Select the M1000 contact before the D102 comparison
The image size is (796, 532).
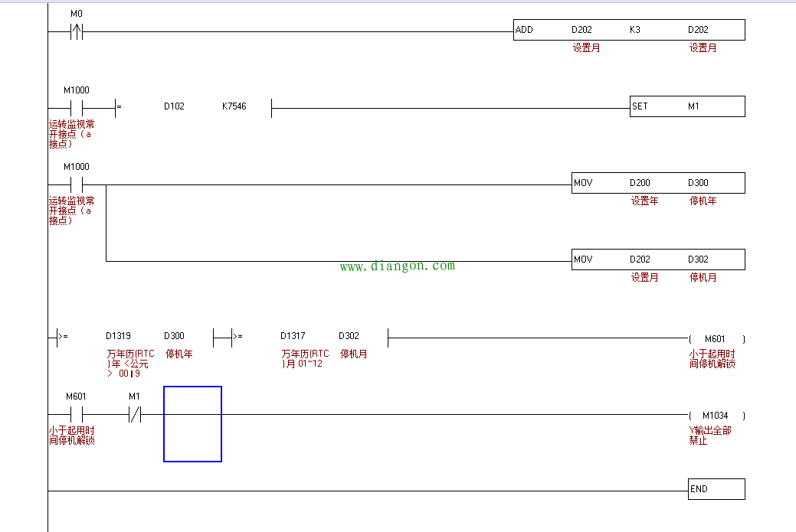click(77, 108)
